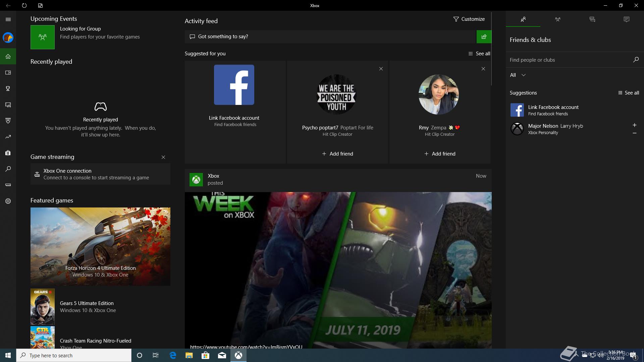
Task: Open File Explorer from taskbar
Action: (189, 355)
